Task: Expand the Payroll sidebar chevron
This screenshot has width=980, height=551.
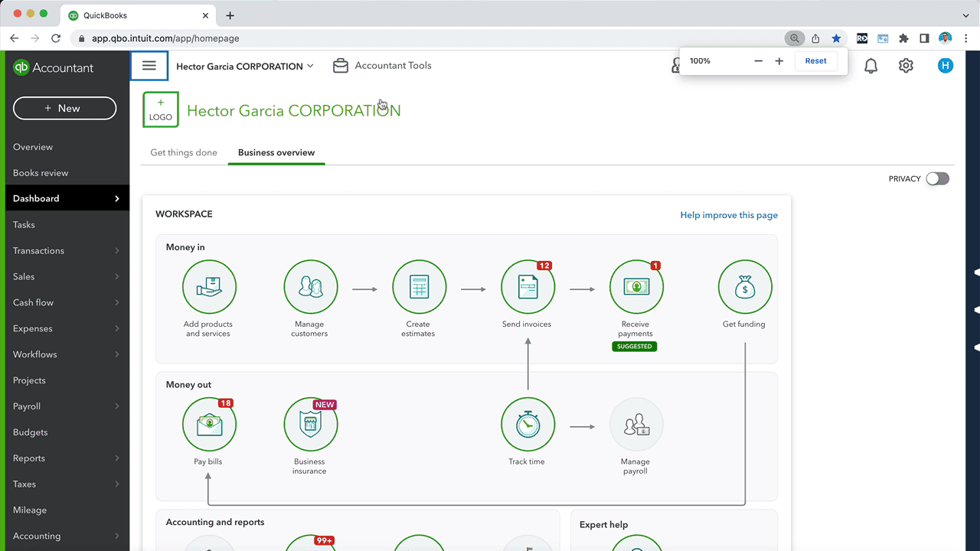Action: coord(117,406)
